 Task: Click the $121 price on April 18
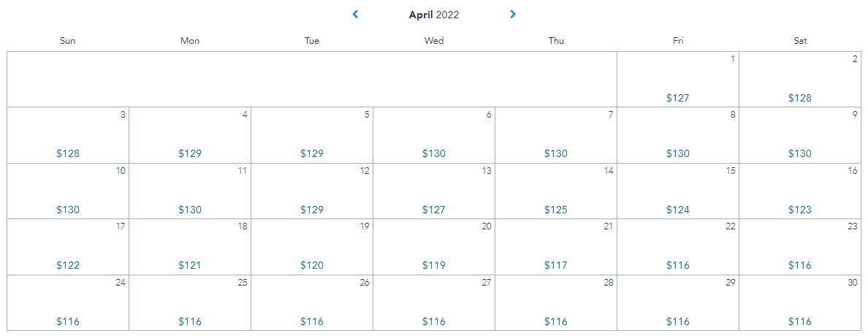click(x=190, y=265)
